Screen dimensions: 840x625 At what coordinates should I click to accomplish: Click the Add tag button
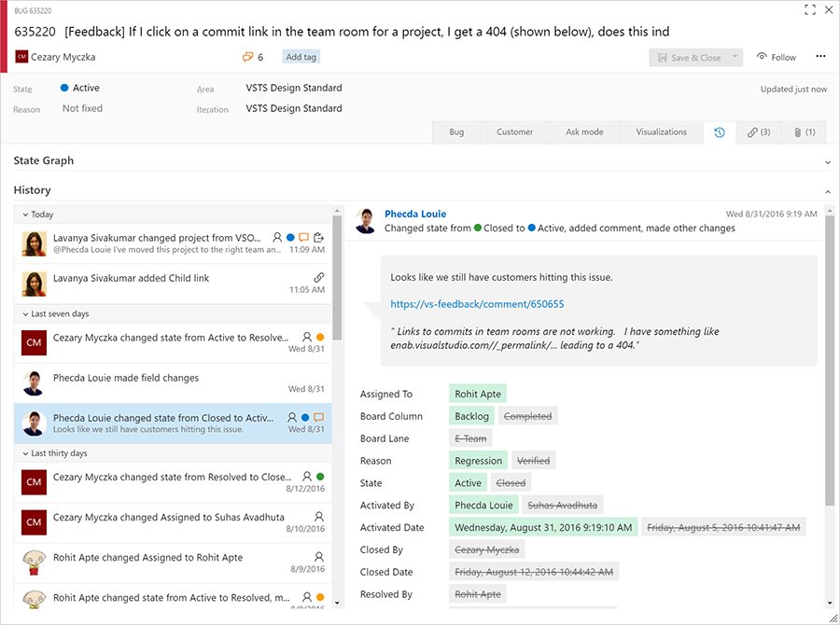coord(301,57)
